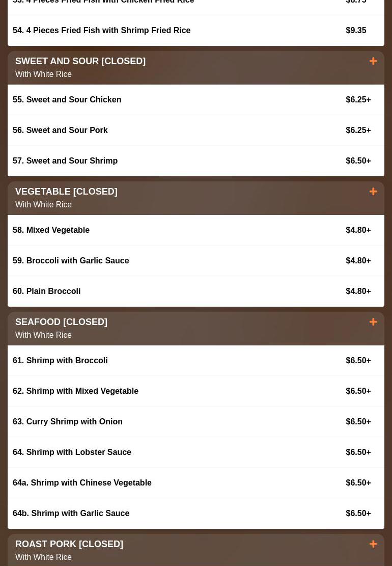This screenshot has width=392, height=566.
Task: Choose 56. Sweet and Sour Pork
Action: [x=60, y=130]
